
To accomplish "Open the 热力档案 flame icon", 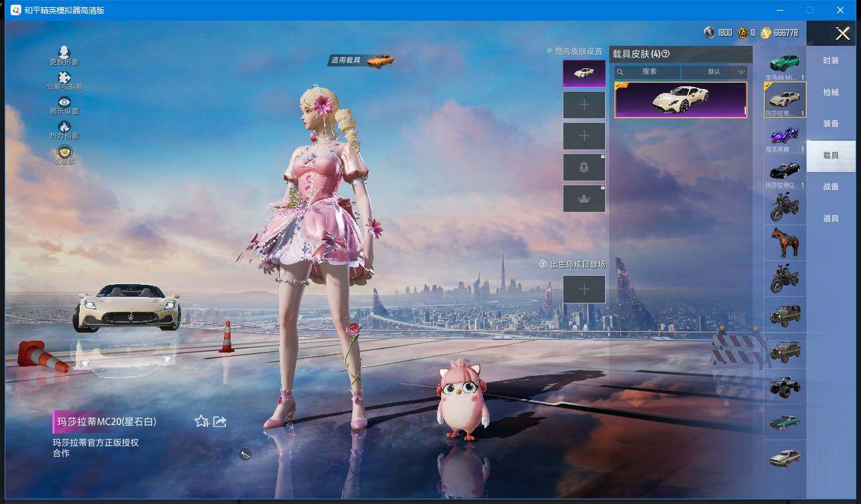I will click(64, 127).
